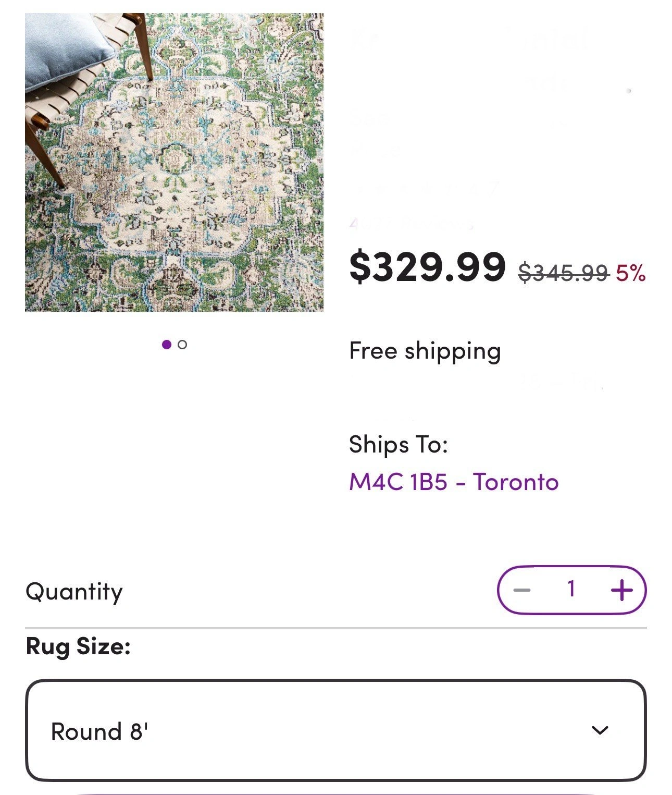672x795 pixels.
Task: Click the Rug Size dropdown chevron arrow
Action: pos(600,730)
